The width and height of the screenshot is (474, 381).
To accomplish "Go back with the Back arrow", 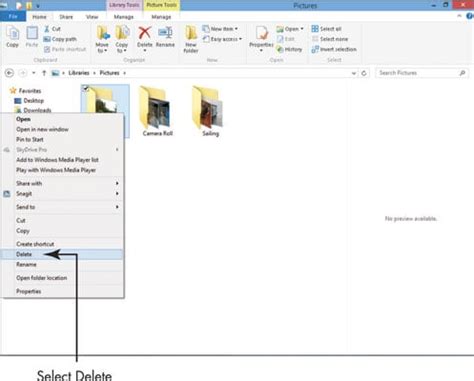I will 9,73.
